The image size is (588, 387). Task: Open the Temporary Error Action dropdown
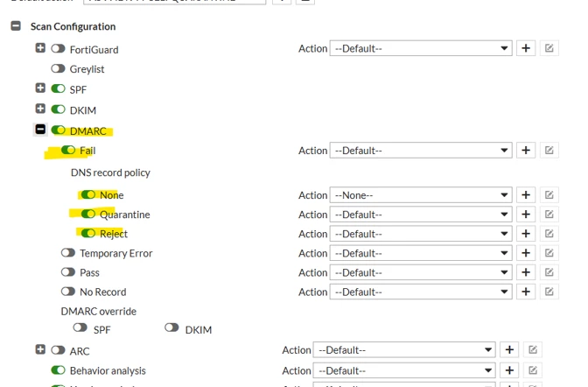(421, 253)
